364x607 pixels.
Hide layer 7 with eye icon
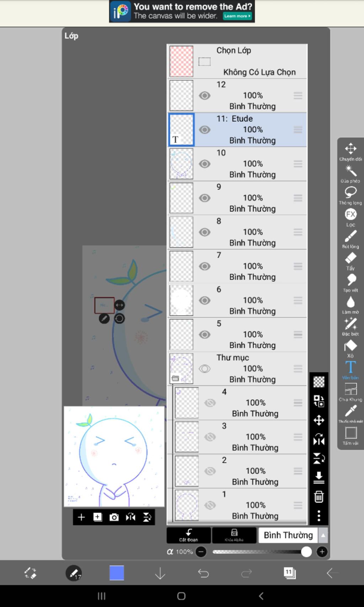(x=204, y=266)
